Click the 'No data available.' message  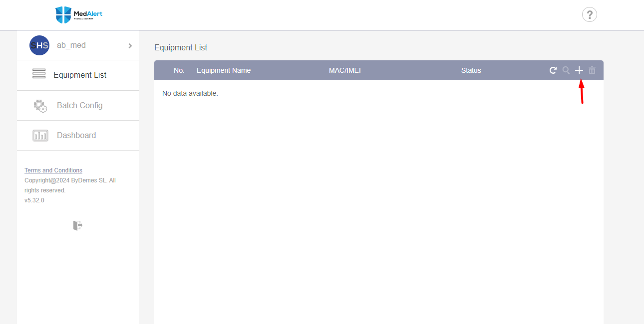190,93
